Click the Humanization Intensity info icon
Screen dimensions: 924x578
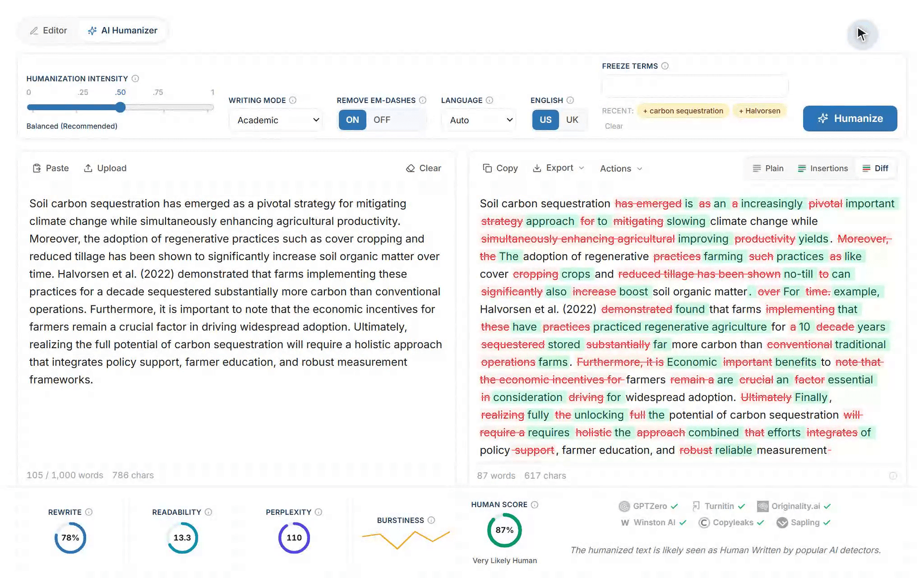pyautogui.click(x=135, y=79)
